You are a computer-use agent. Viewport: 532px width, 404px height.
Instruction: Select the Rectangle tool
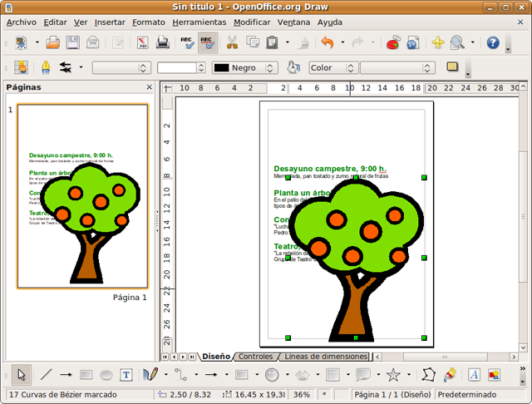(86, 375)
